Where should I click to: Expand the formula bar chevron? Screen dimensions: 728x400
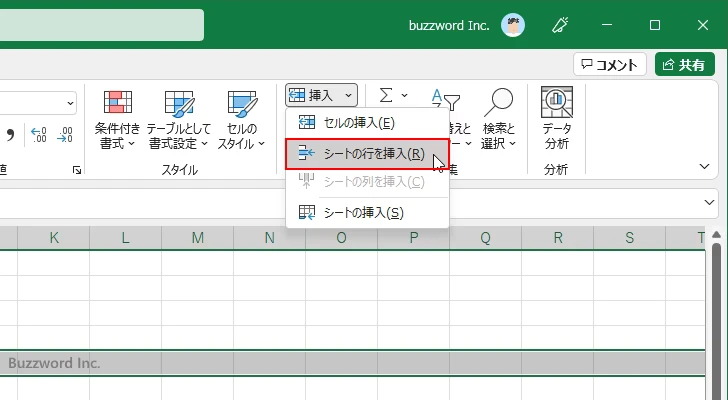[709, 202]
